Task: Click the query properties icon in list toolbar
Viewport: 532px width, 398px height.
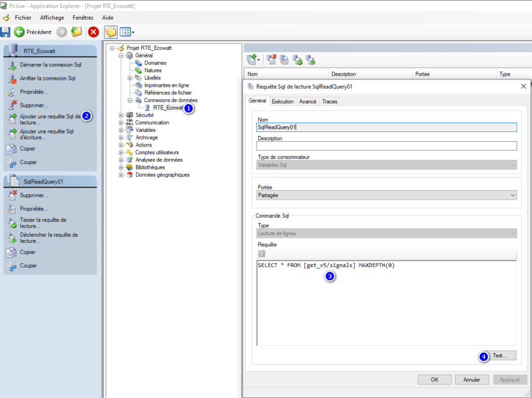Action: pos(284,60)
